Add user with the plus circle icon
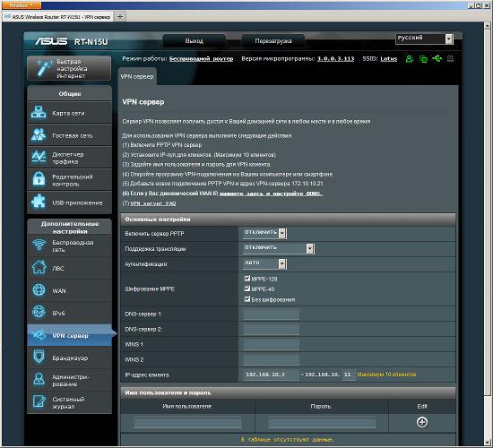This screenshot has height=448, width=493. click(422, 422)
